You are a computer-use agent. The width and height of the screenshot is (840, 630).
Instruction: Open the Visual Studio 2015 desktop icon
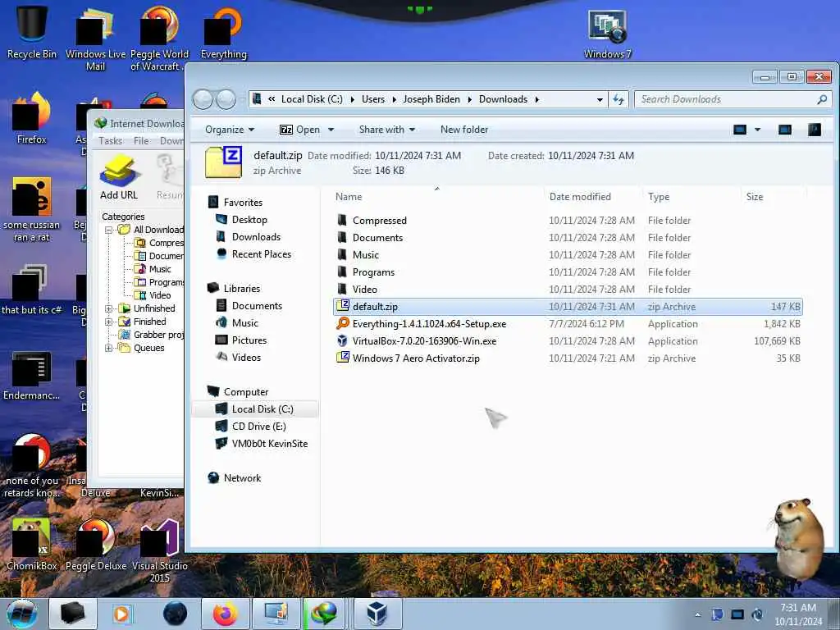[x=159, y=550]
